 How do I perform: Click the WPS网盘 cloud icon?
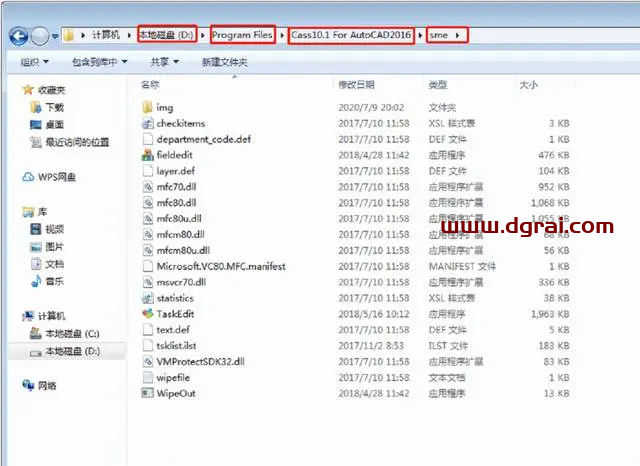[x=28, y=177]
